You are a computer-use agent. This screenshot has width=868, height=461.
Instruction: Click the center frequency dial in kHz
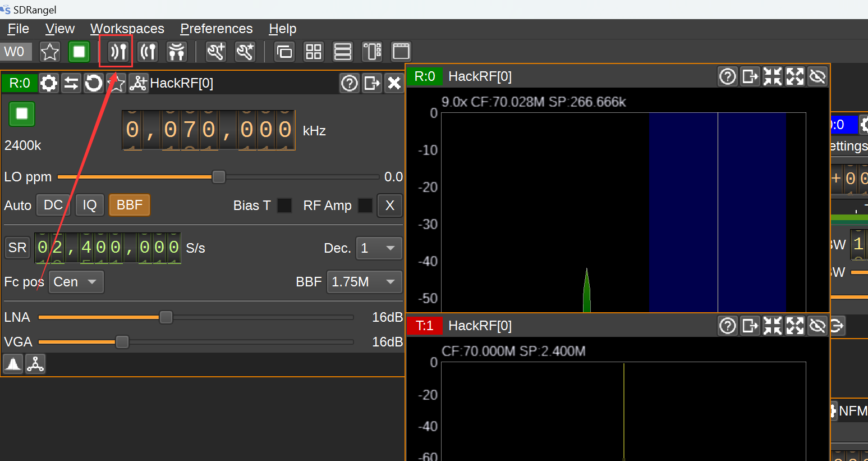[x=209, y=130]
